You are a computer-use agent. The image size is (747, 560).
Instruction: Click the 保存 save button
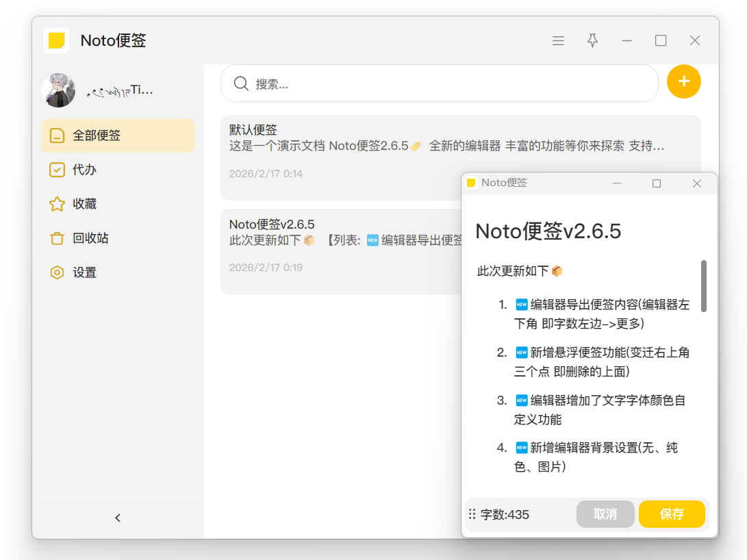[672, 514]
